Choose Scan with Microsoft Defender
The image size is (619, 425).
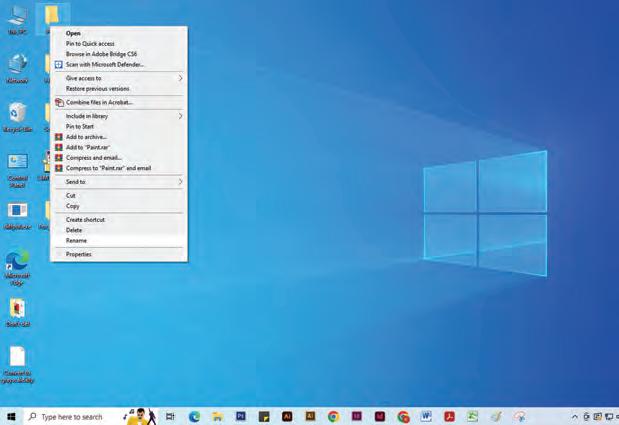(119, 64)
